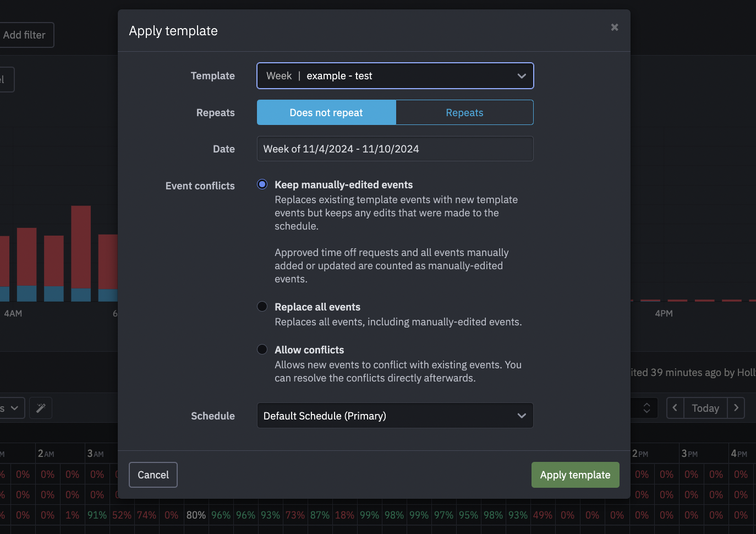The image size is (756, 534).
Task: Select Keep manually-edited events option
Action: point(262,184)
